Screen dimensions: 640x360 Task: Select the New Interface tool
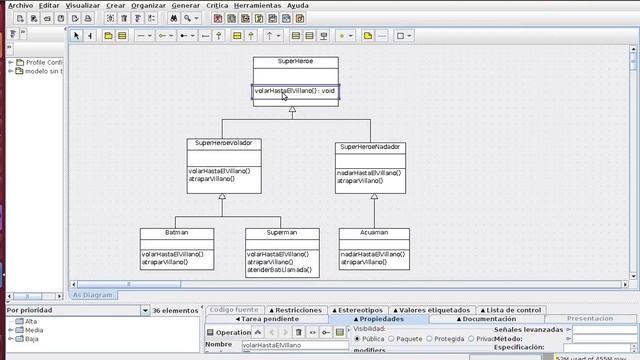(237, 36)
